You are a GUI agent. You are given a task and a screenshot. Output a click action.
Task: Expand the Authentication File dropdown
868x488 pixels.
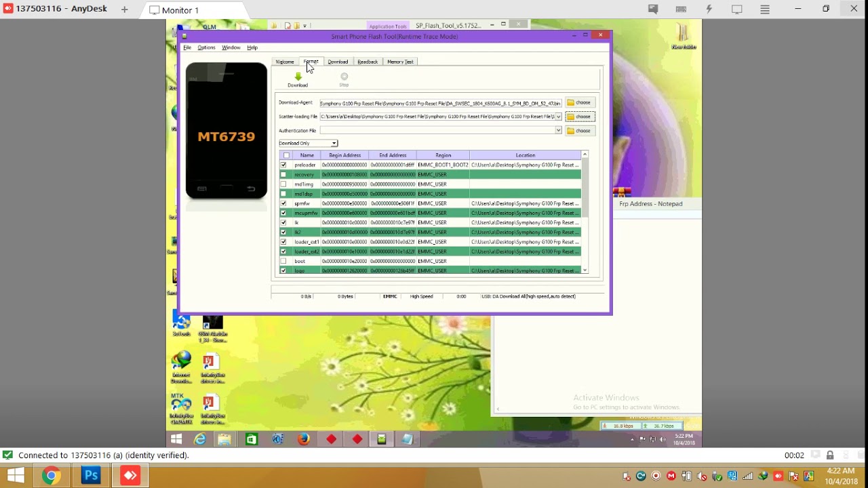[x=559, y=131]
